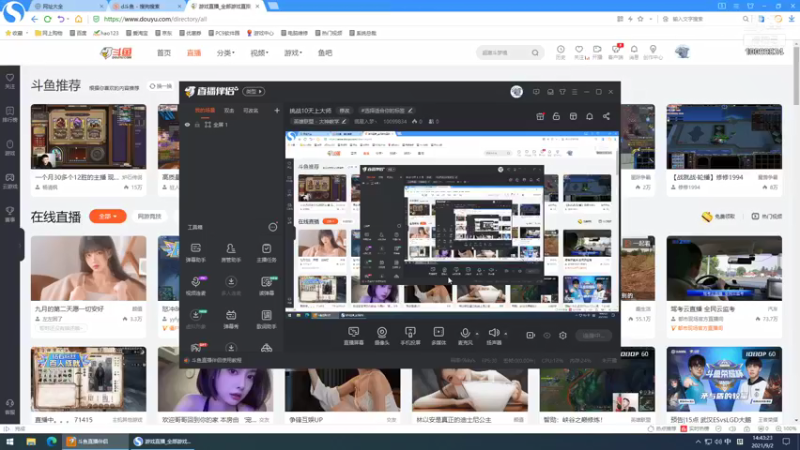
Task: Add 多媒体 media source
Action: [x=438, y=336]
